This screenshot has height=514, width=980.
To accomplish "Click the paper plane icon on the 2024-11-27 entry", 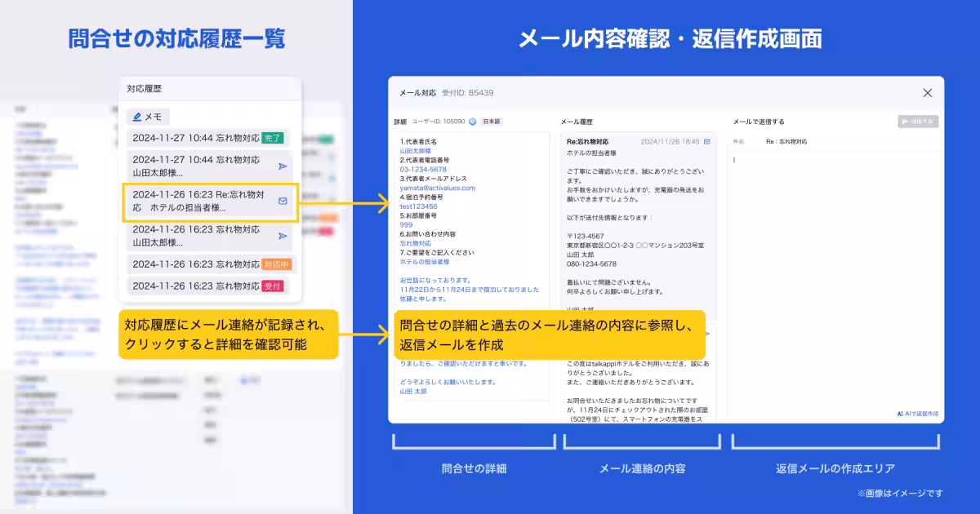I will click(x=282, y=165).
